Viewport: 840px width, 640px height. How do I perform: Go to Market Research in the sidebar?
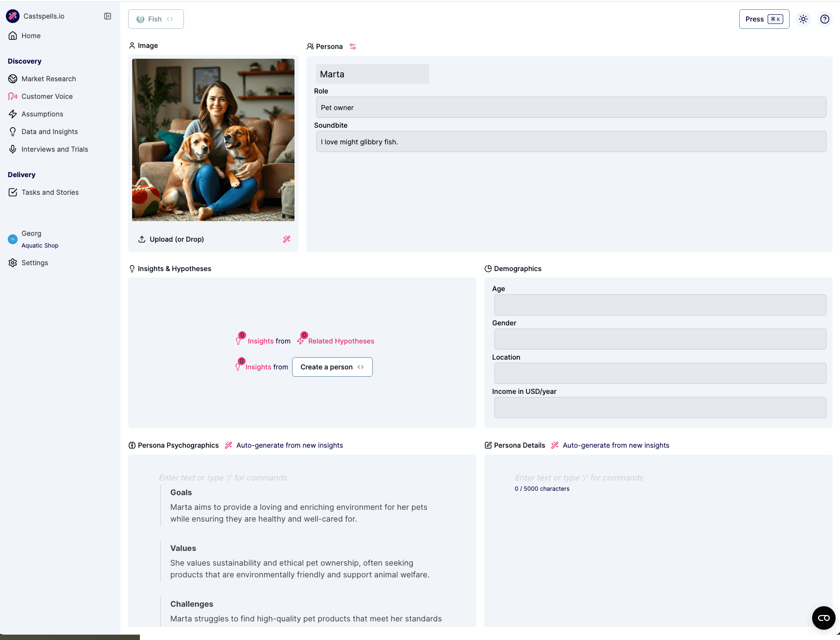pyautogui.click(x=48, y=79)
